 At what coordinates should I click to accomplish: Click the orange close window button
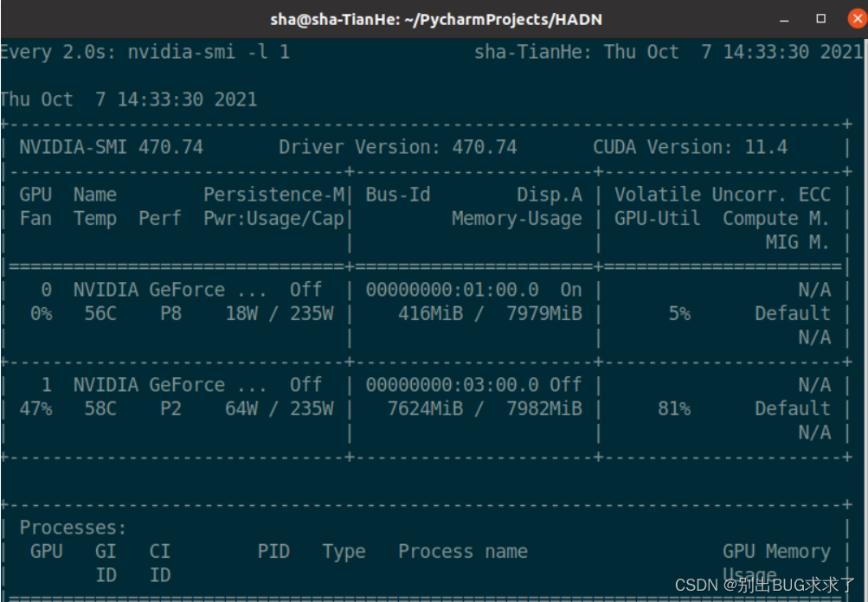coord(857,19)
